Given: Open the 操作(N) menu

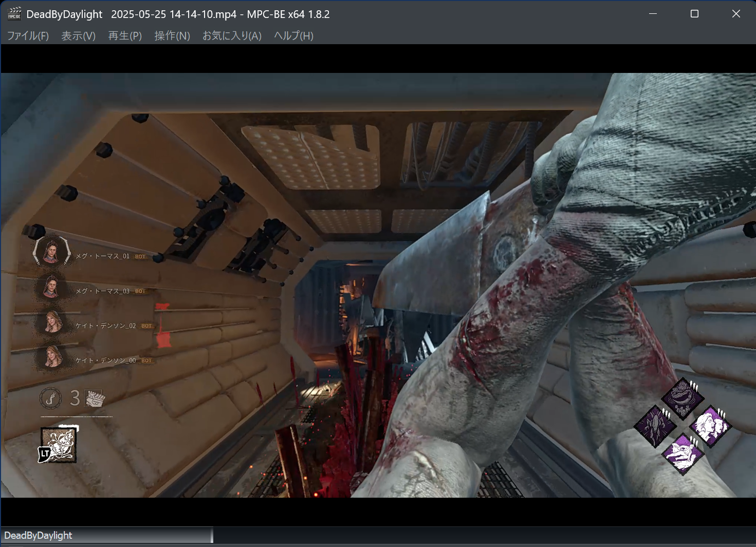Looking at the screenshot, I should coord(172,35).
